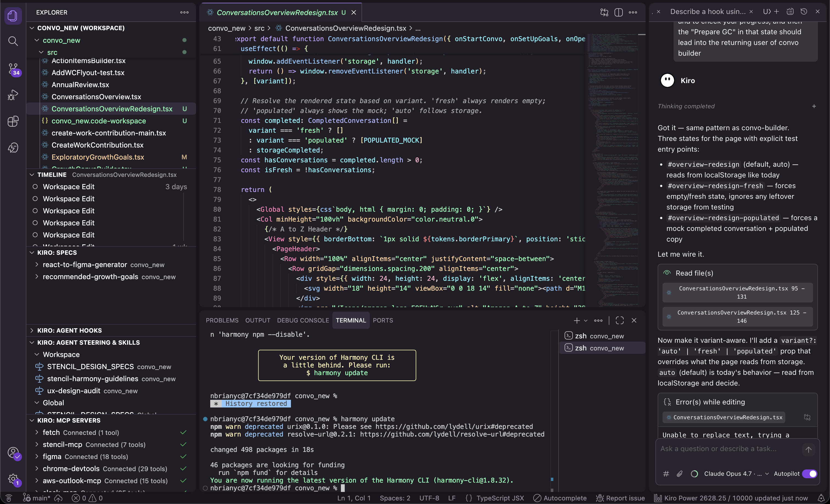
Task: Split the editor to the right
Action: [618, 12]
